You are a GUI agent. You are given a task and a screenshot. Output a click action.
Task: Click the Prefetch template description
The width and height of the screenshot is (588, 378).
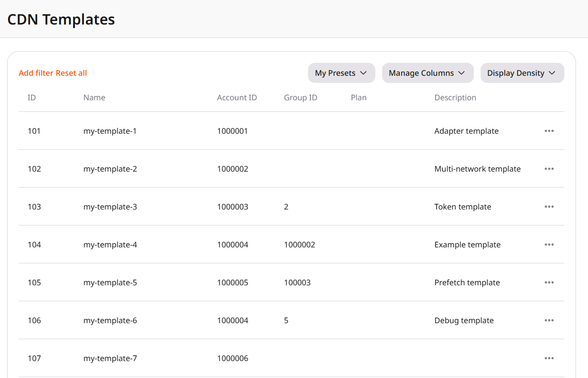click(x=467, y=283)
